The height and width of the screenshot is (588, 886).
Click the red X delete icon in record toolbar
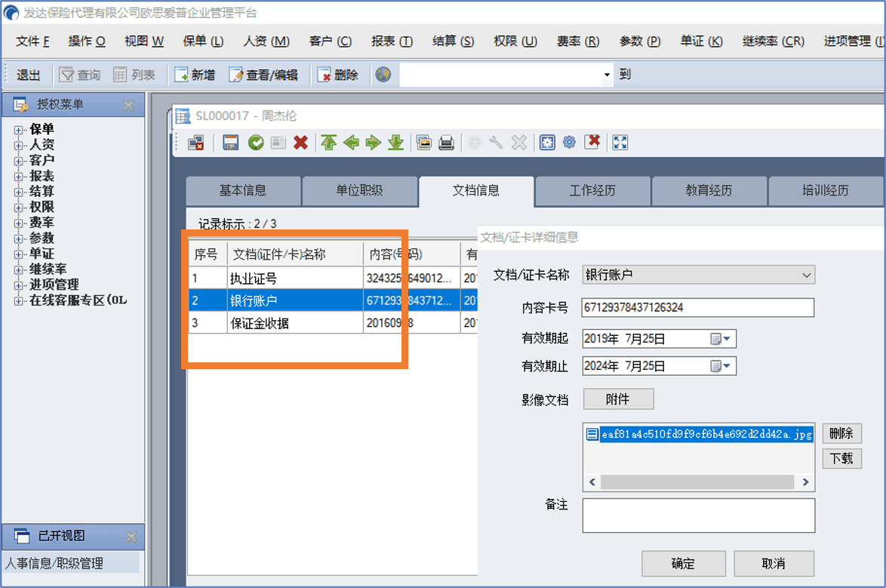pos(300,143)
